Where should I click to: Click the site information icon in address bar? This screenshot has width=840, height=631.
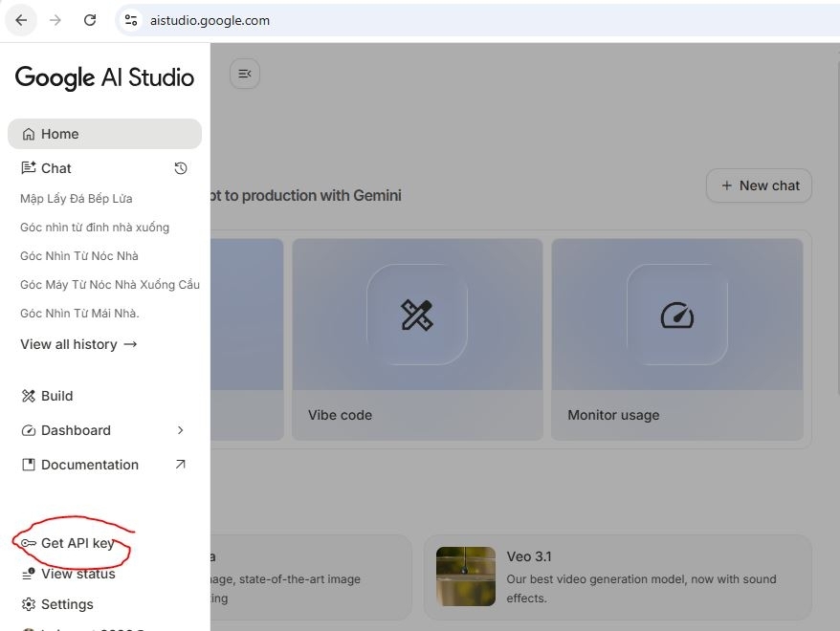[131, 20]
